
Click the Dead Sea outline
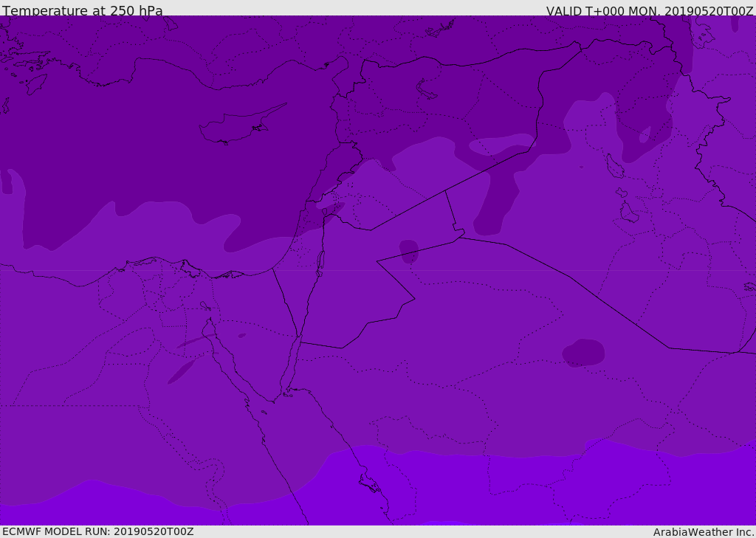coord(320,261)
